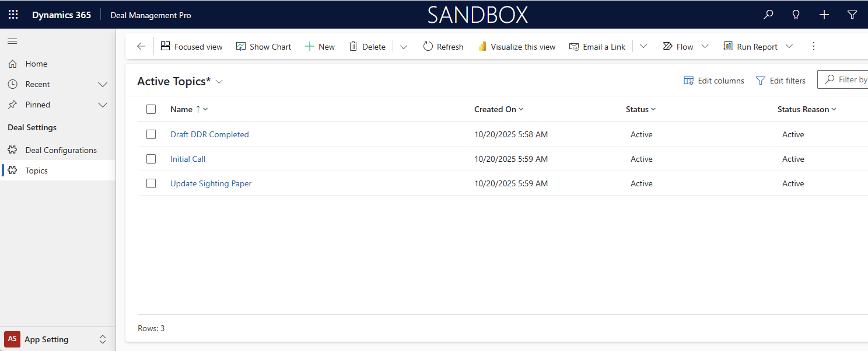Open the more commands ellipsis menu
This screenshot has width=868, height=351.
pos(814,47)
